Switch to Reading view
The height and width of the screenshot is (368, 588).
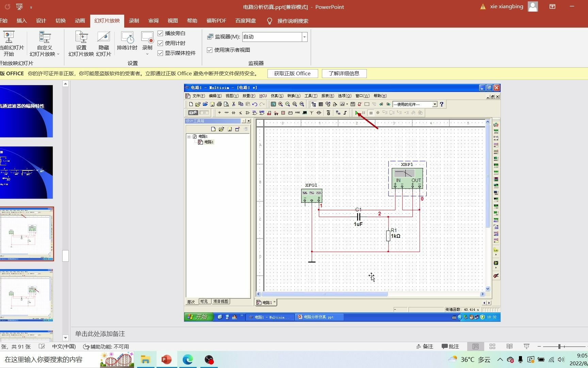click(509, 347)
